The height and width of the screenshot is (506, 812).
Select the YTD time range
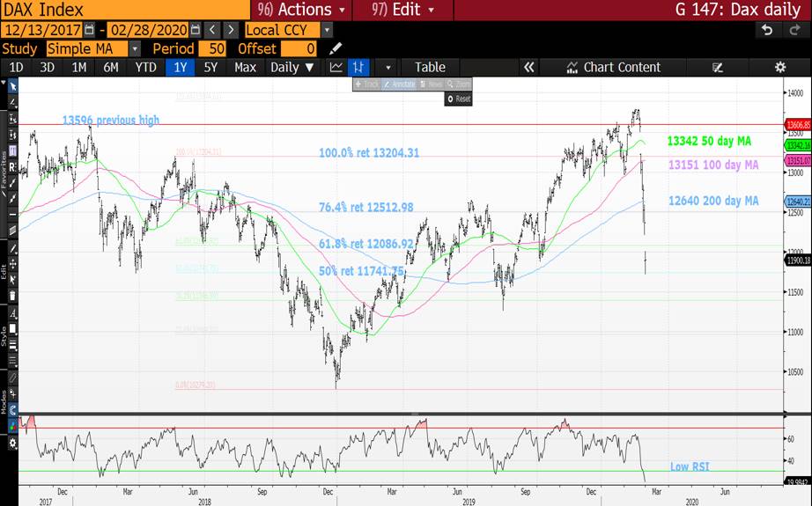click(x=144, y=67)
